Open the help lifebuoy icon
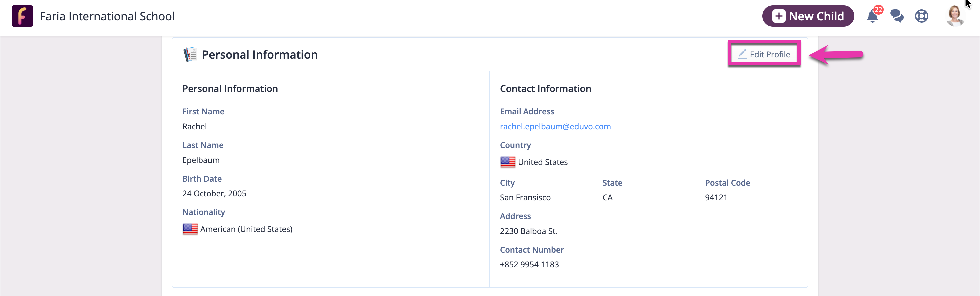Viewport: 980px width, 296px height. [x=921, y=16]
